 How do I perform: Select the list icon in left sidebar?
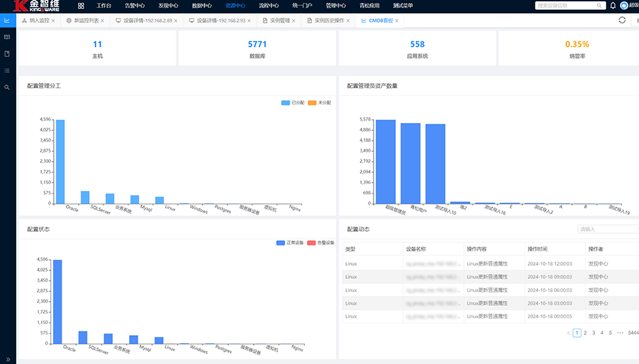point(7,71)
